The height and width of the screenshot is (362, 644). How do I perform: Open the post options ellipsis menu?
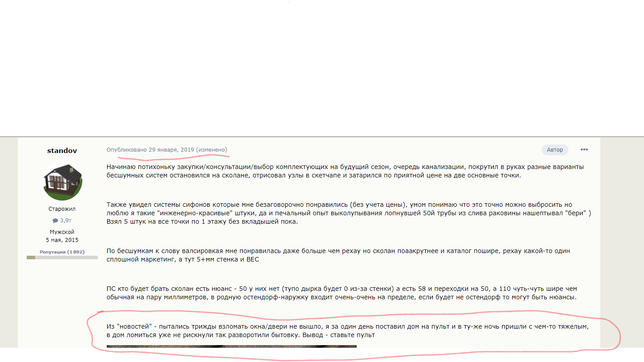tap(584, 149)
